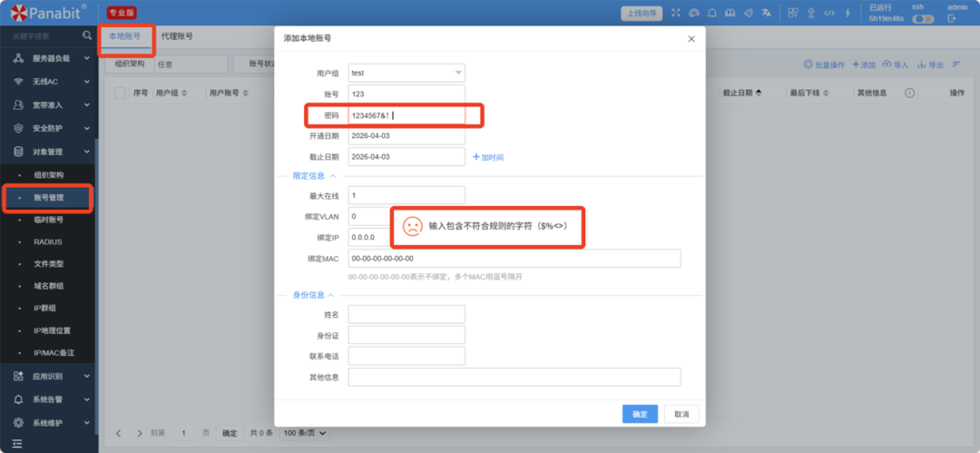Open RADIUS in the sidebar
This screenshot has height=453, width=980.
point(48,241)
